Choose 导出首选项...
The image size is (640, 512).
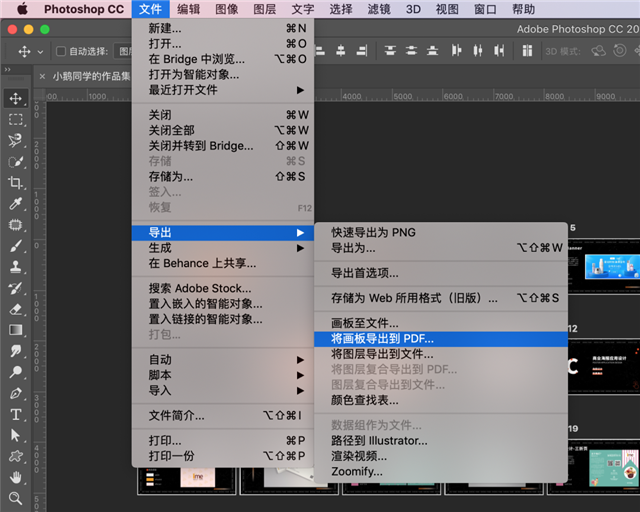click(x=441, y=273)
